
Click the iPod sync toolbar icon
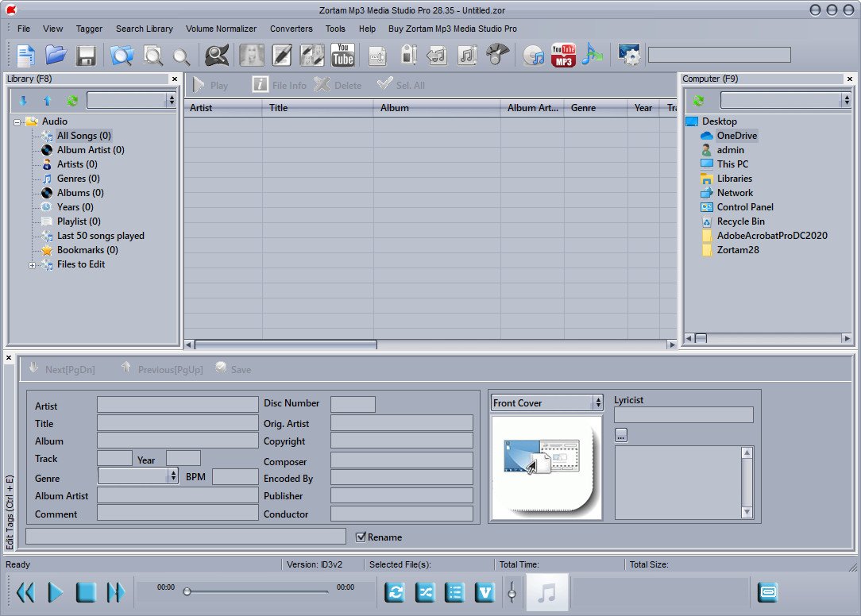[x=406, y=55]
